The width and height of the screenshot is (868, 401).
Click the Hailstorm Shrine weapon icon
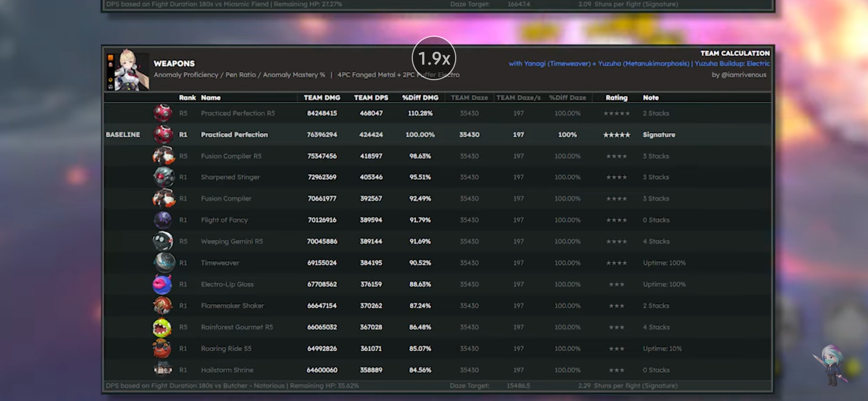tap(163, 369)
